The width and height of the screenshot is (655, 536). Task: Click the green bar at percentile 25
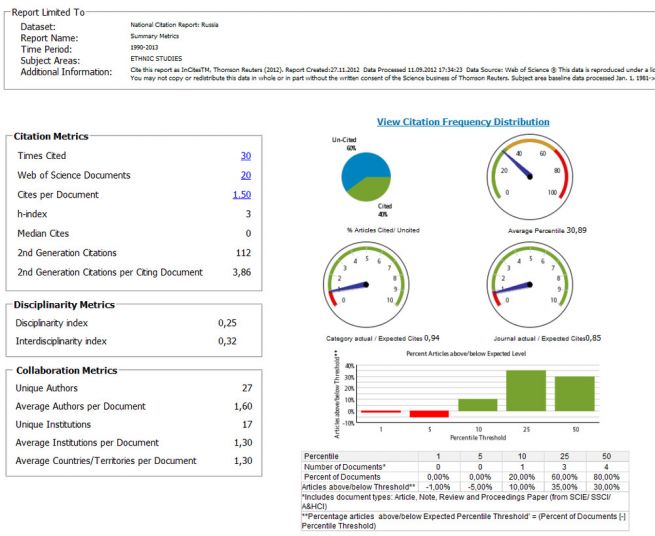point(526,391)
